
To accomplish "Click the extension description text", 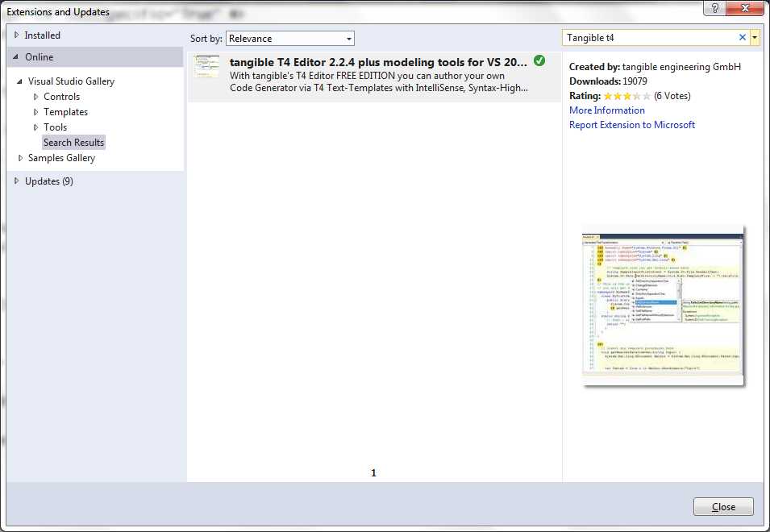I will [x=379, y=82].
